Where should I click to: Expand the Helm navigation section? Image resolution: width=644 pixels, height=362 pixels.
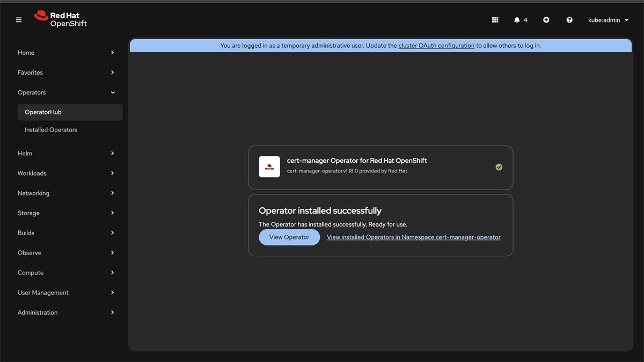click(66, 154)
